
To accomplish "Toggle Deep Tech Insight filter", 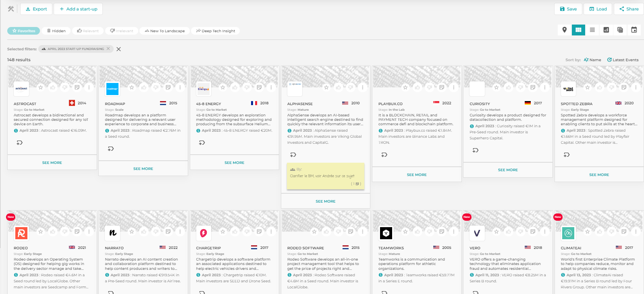I will 216,31.
